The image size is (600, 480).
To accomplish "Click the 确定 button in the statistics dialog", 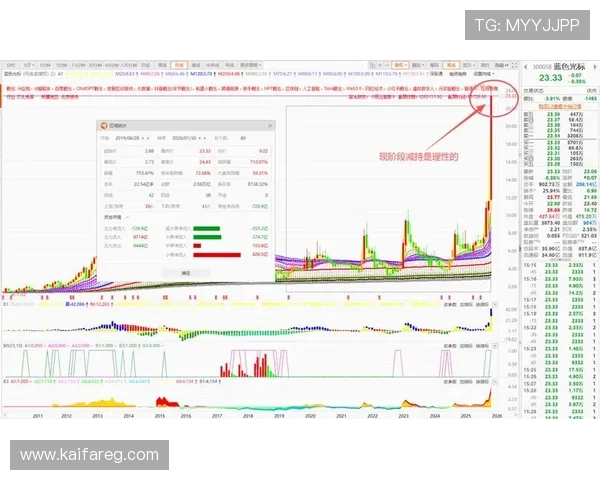I will pos(185,272).
